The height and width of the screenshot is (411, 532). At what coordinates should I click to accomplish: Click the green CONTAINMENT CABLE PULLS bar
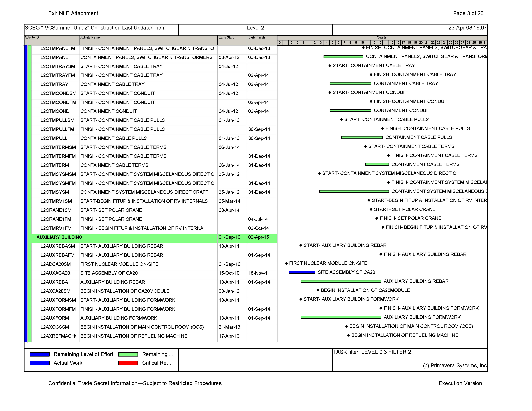362,138
